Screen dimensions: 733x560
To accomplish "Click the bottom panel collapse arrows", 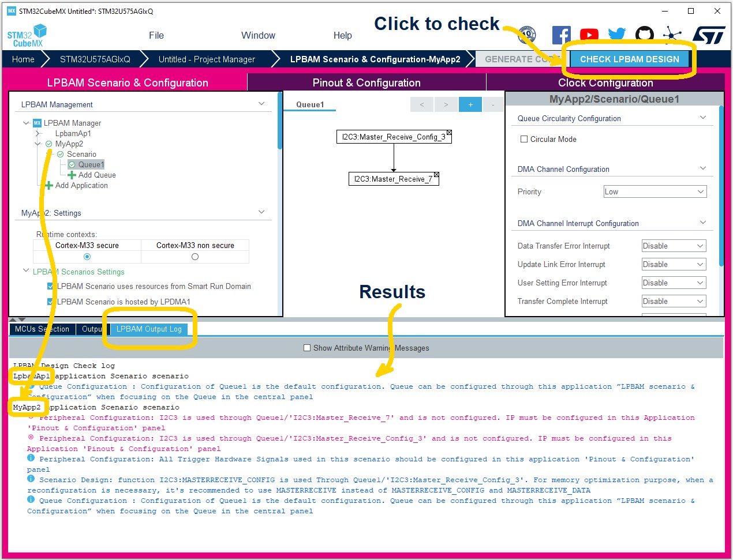I will coord(17,320).
